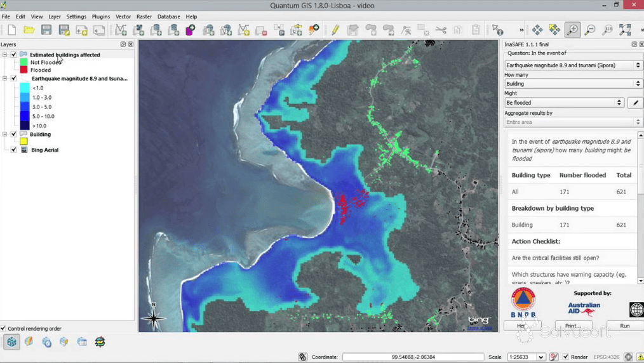This screenshot has width=644, height=363.
Task: Click the Add WFS Layer icon
Action: 226,30
